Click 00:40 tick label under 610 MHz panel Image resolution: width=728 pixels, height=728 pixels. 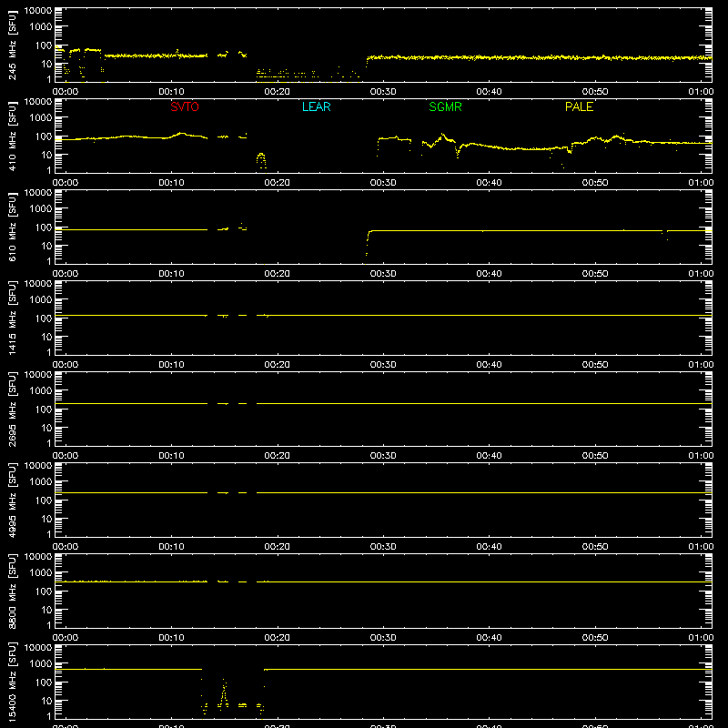489,274
